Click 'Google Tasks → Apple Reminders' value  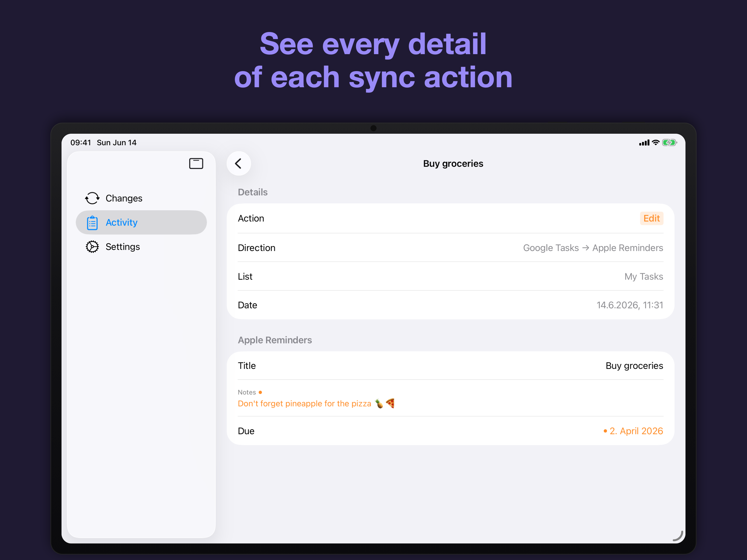point(593,248)
